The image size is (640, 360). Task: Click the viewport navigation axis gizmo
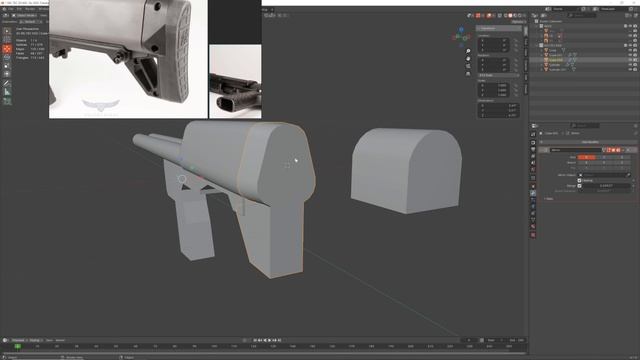pyautogui.click(x=461, y=36)
